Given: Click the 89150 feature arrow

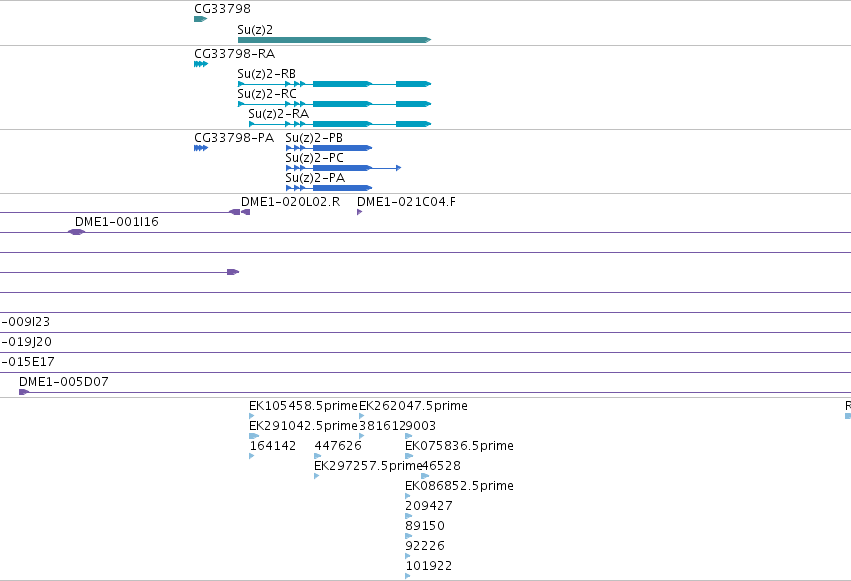Looking at the screenshot, I should pos(409,537).
